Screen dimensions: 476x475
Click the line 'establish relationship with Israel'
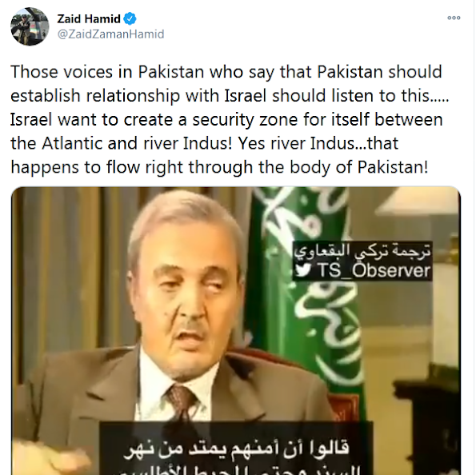230,96
